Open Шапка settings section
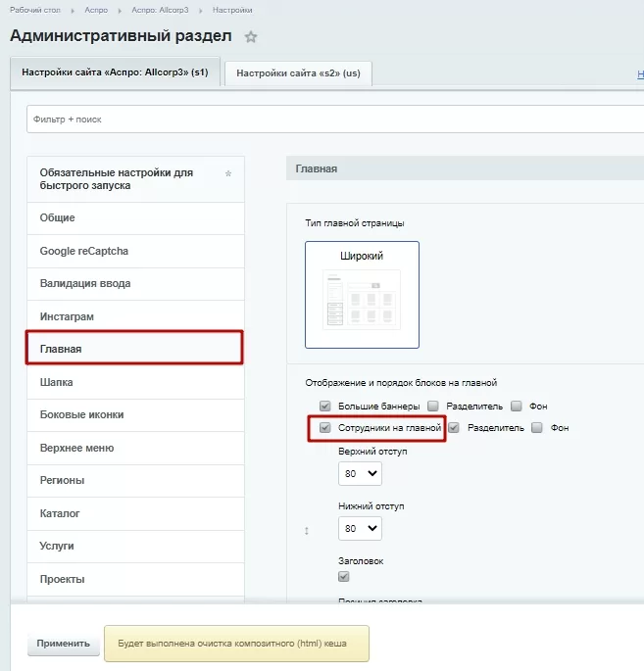 [x=135, y=382]
